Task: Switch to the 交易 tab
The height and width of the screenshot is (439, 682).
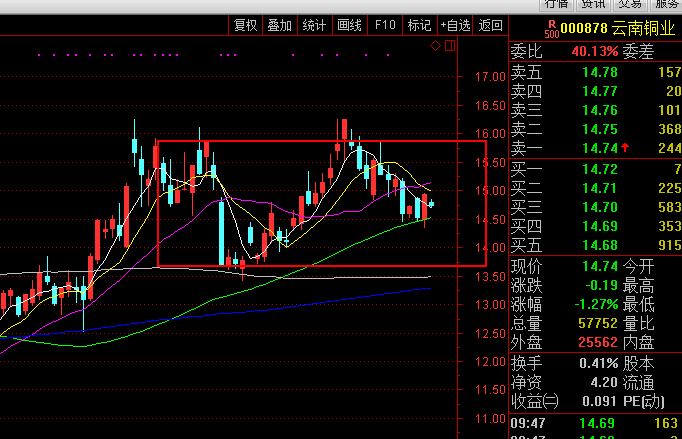Action: click(x=629, y=4)
